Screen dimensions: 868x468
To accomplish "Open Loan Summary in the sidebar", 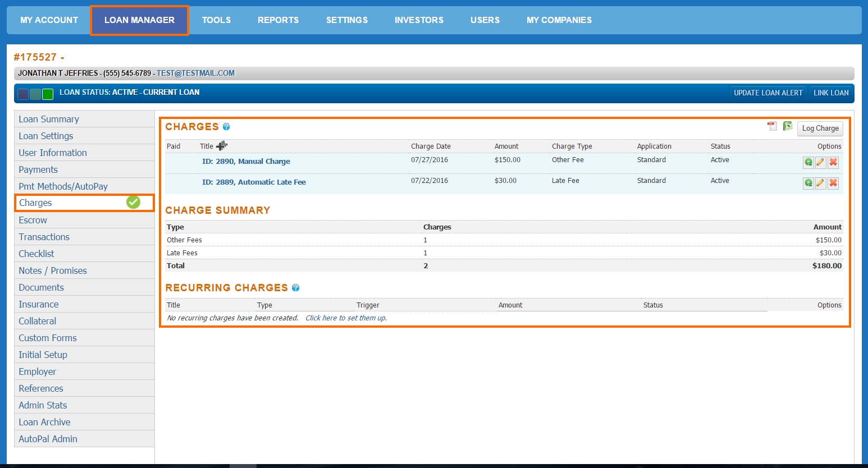I will pyautogui.click(x=84, y=119).
